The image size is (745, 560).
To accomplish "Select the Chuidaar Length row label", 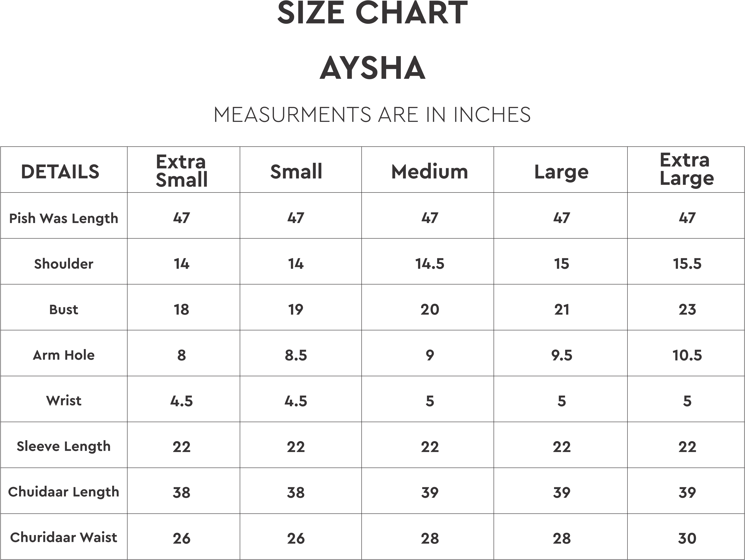I will pos(64,492).
